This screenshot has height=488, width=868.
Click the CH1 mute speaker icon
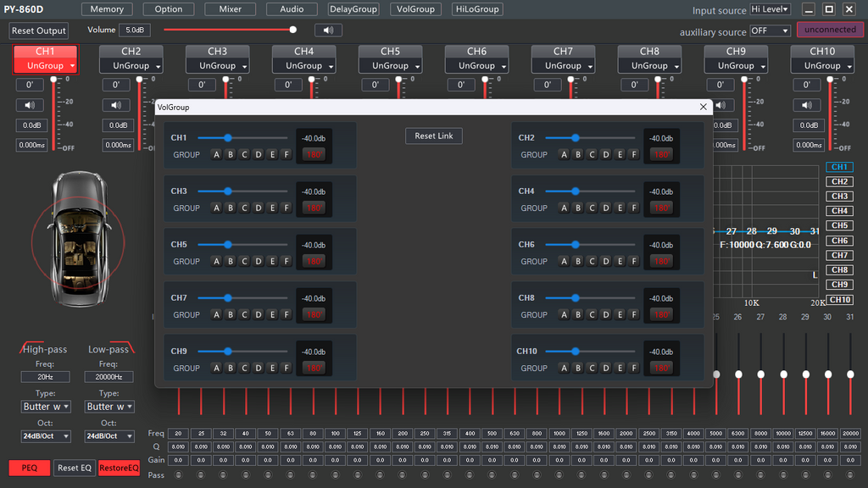(x=31, y=105)
